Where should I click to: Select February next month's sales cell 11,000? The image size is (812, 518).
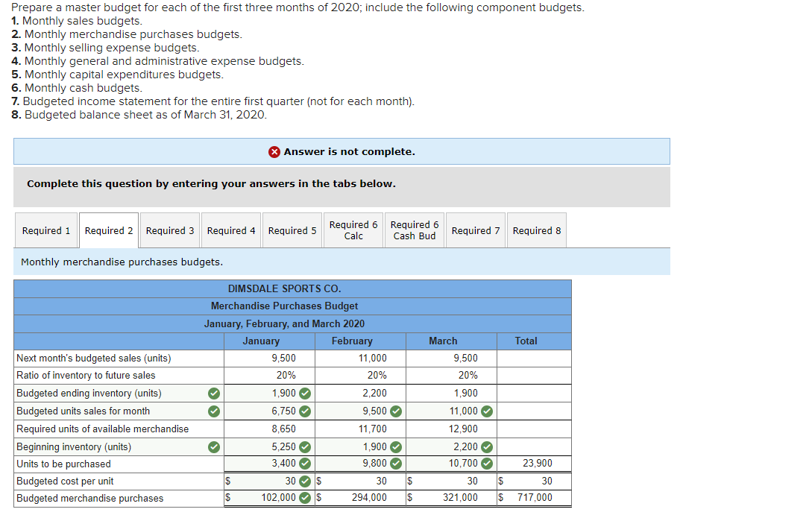pyautogui.click(x=360, y=358)
